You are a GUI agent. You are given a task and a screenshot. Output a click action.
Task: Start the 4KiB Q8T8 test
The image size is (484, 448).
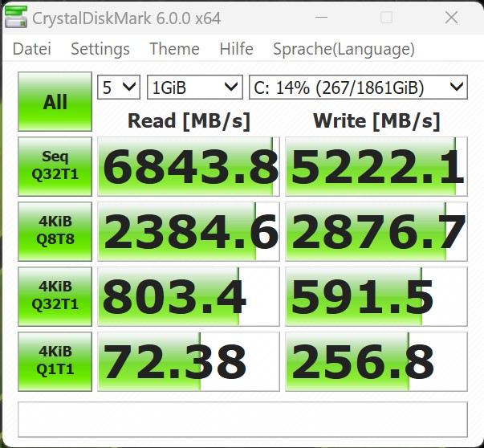pos(55,231)
